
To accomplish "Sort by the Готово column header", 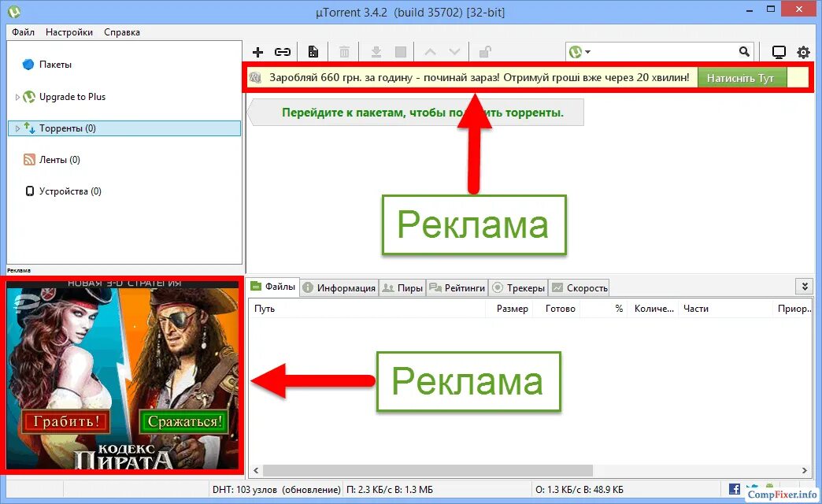I will [x=557, y=309].
